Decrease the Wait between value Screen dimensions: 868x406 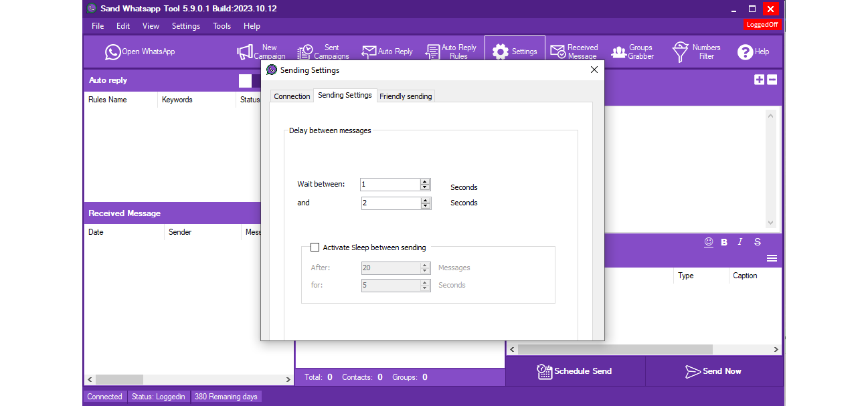425,187
